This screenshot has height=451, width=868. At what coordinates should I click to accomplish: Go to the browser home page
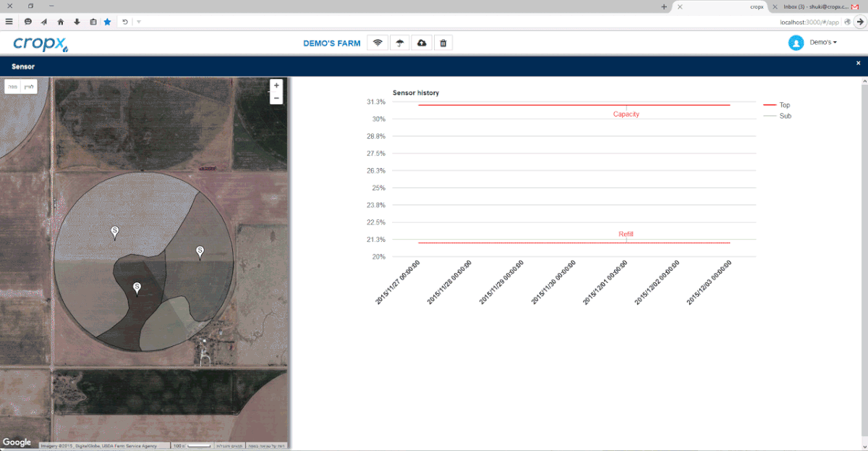point(61,22)
